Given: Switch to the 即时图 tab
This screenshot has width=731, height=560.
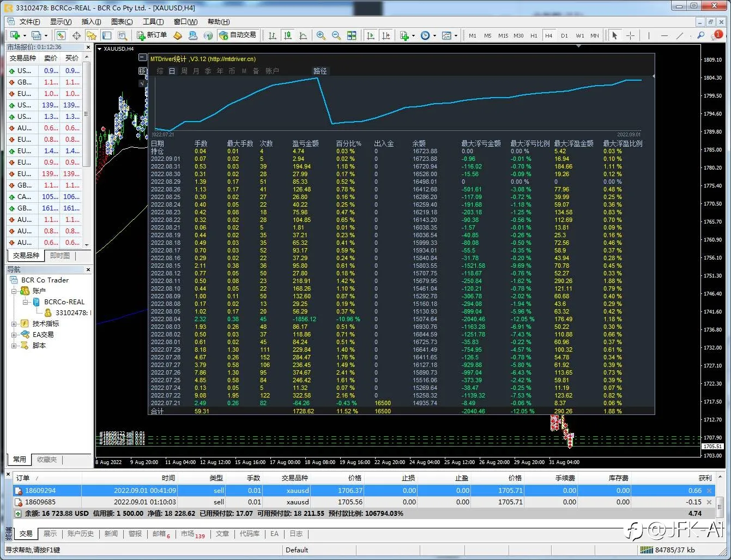Looking at the screenshot, I should point(60,255).
